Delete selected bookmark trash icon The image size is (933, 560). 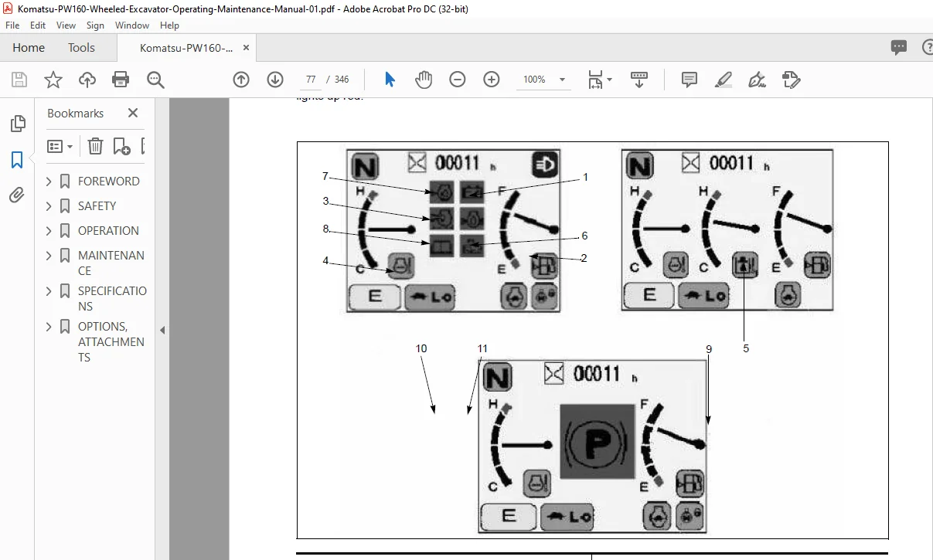(94, 146)
